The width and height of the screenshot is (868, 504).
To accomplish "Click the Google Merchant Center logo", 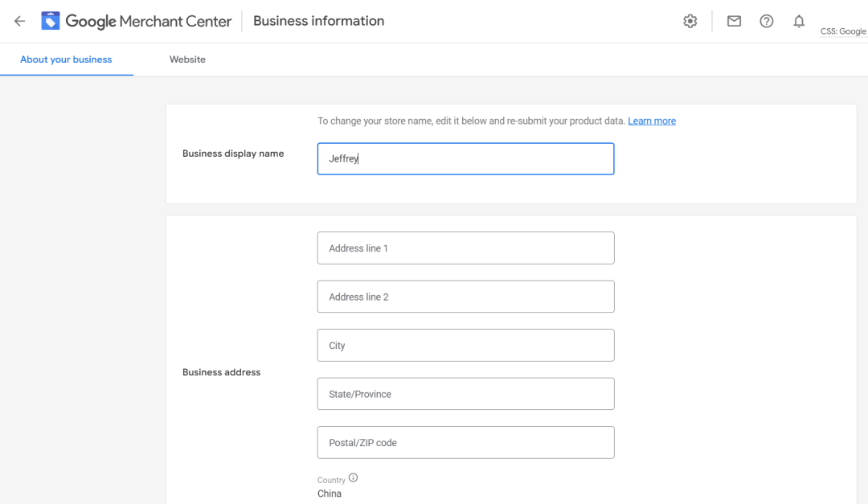I will click(51, 21).
